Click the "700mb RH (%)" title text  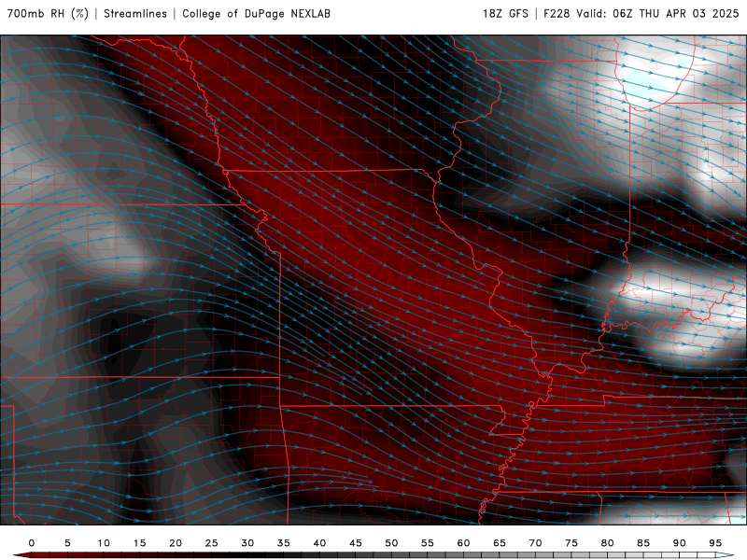(x=48, y=14)
